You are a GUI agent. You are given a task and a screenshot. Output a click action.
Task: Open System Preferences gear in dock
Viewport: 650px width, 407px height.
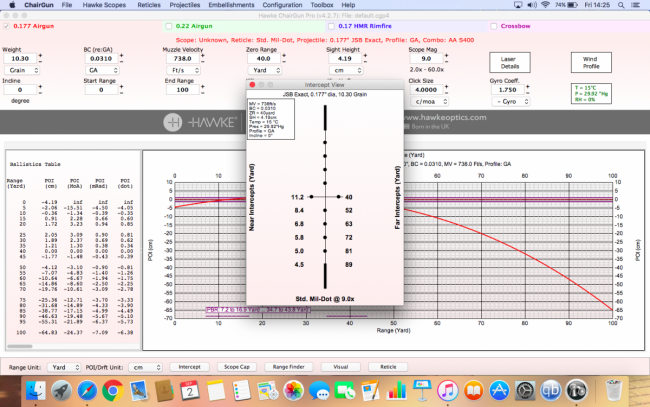point(525,390)
